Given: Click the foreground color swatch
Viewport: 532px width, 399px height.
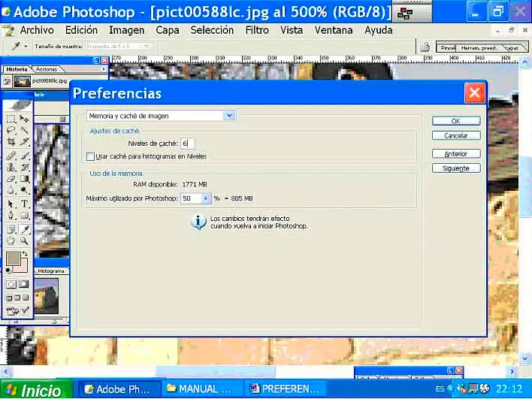Looking at the screenshot, I should coord(14,259).
